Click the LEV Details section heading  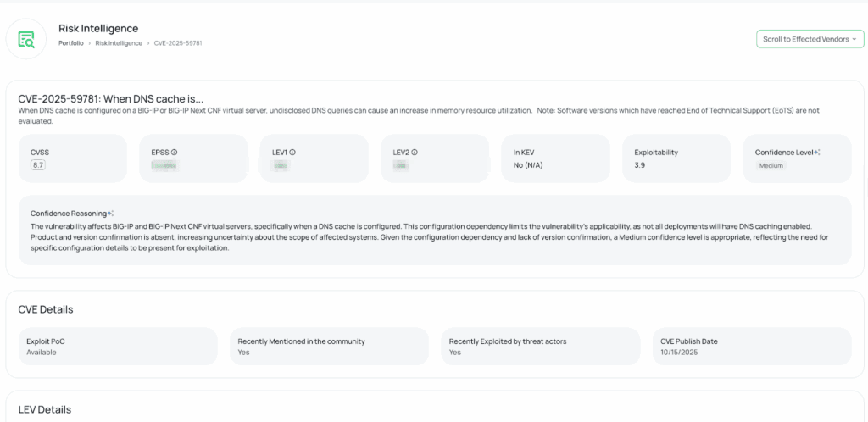(x=45, y=409)
